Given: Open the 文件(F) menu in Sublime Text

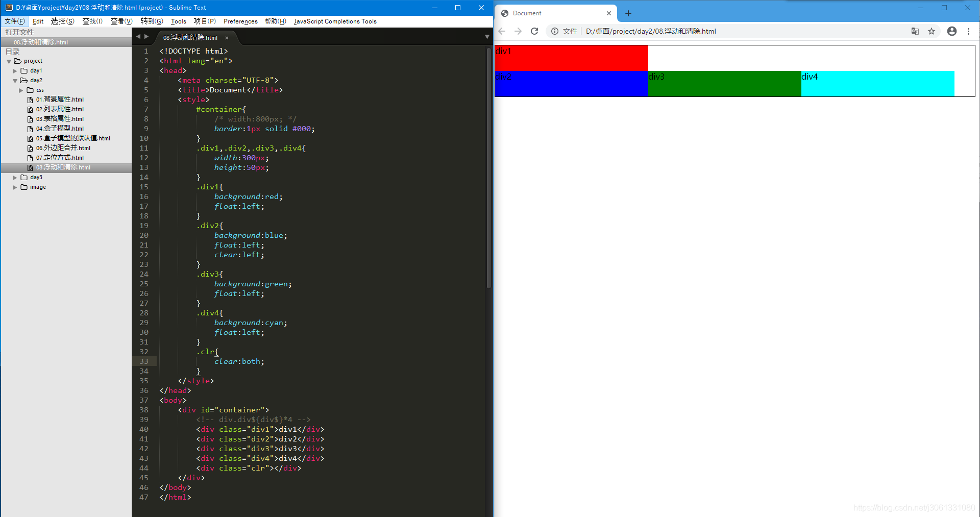Looking at the screenshot, I should click(14, 21).
